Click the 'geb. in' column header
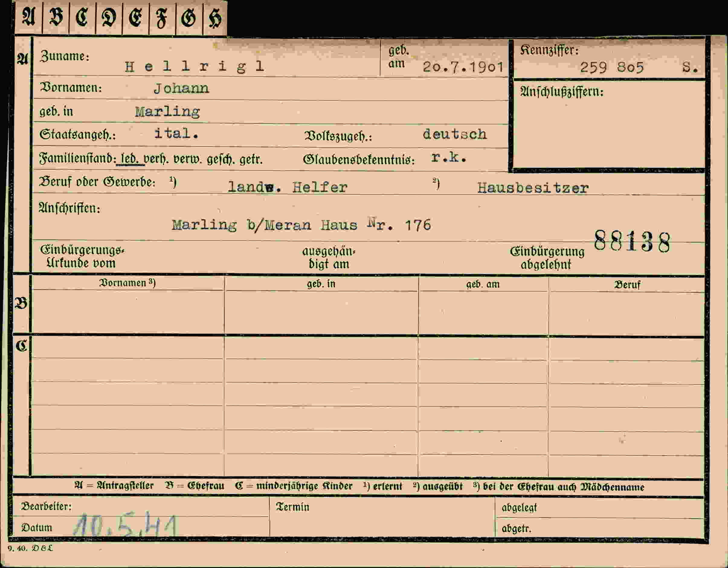728x568 pixels. coord(321,284)
